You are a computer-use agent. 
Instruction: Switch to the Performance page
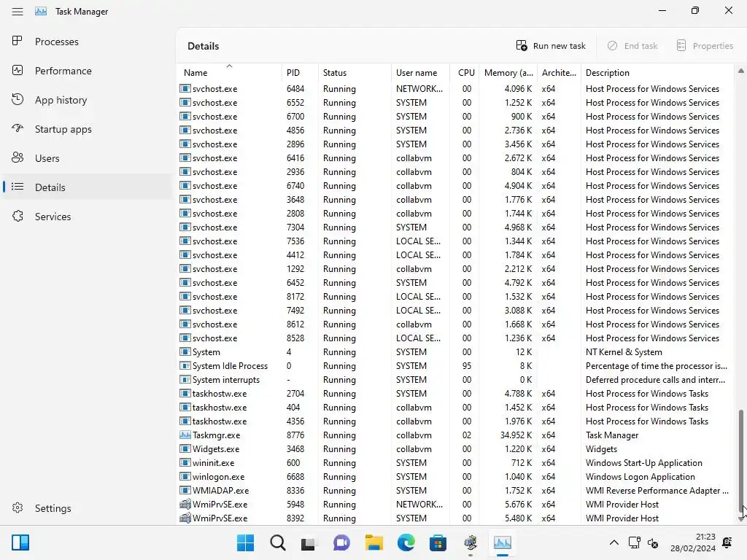coord(87,71)
